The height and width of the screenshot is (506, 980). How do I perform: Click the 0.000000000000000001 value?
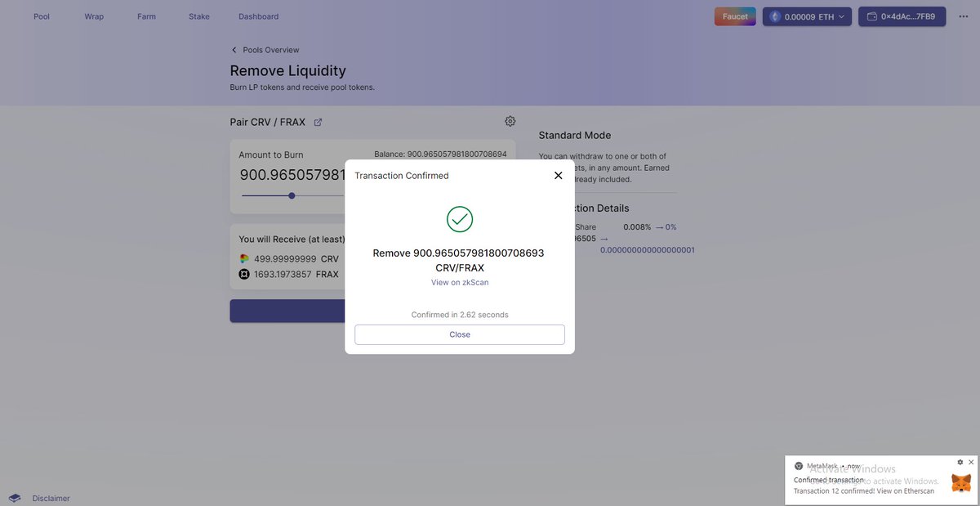(647, 250)
